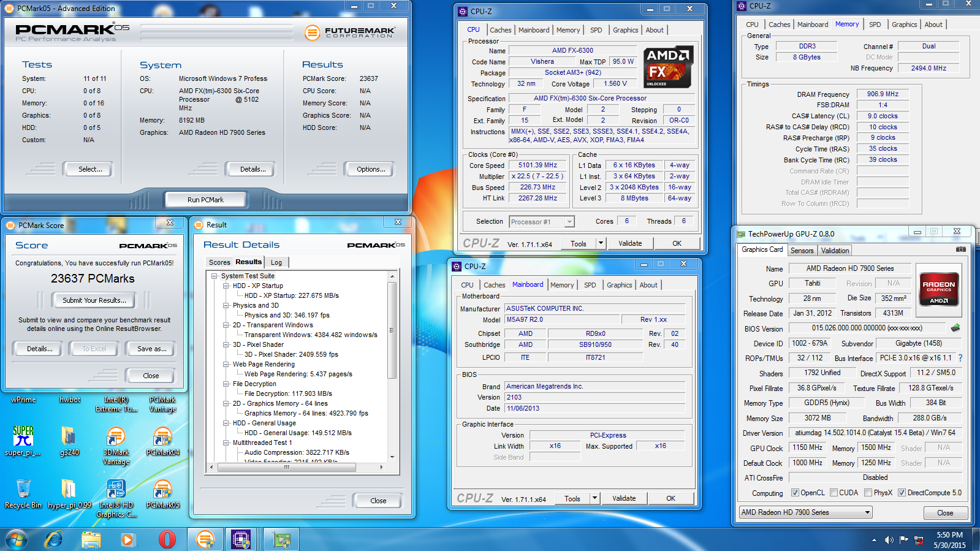Image resolution: width=980 pixels, height=551 pixels.
Task: Toggle the CUDA checkbox in GPU-Z
Action: pos(834,493)
